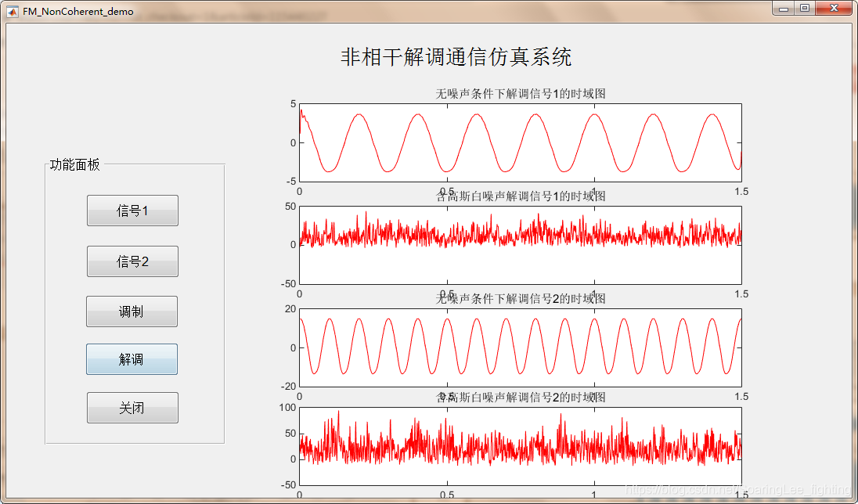Click the 功能面板 panel label
The width and height of the screenshot is (858, 504).
tap(75, 164)
